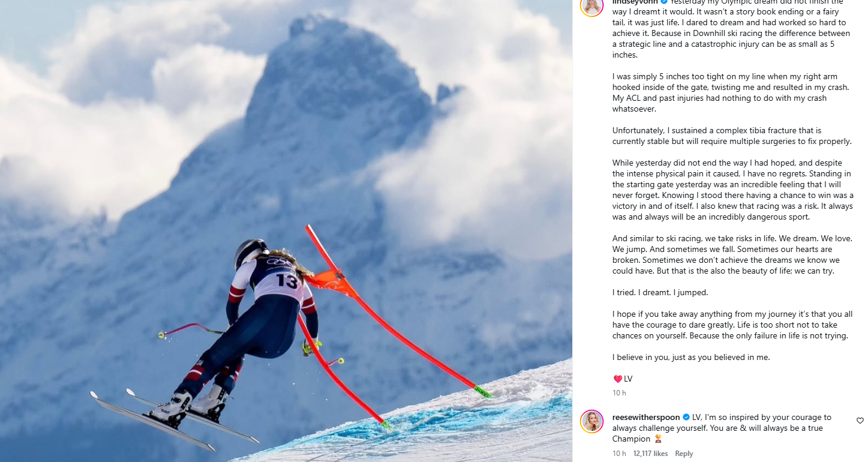
Task: Click the skier's helmet in the photo
Action: (250, 251)
